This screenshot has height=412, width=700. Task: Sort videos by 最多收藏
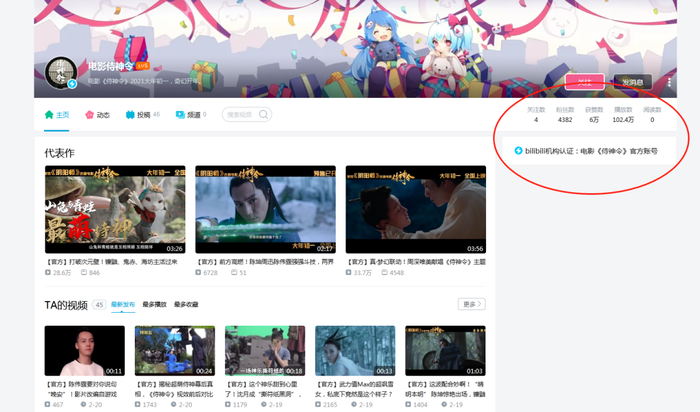click(186, 304)
